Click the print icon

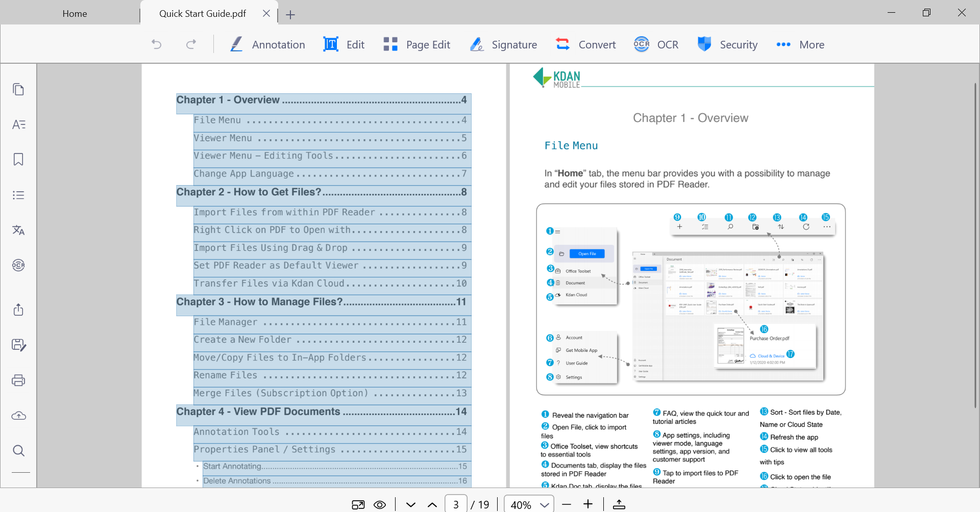pos(18,380)
